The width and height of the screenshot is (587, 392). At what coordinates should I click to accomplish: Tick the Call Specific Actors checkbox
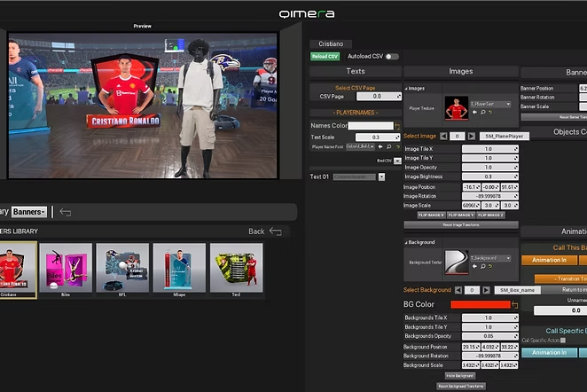pos(563,341)
